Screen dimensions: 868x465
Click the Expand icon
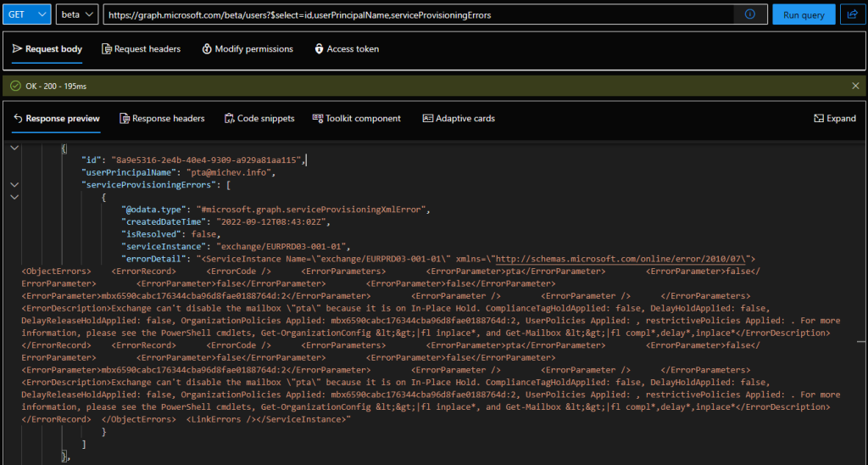[819, 119]
